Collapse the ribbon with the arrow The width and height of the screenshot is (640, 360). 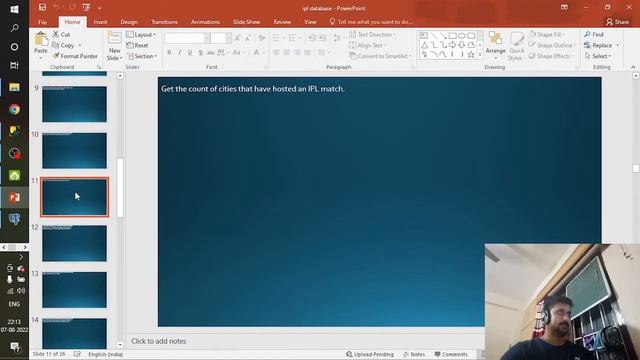tap(633, 67)
